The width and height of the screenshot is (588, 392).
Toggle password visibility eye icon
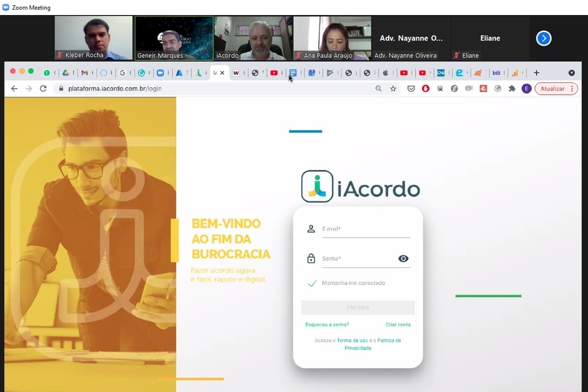pyautogui.click(x=403, y=259)
